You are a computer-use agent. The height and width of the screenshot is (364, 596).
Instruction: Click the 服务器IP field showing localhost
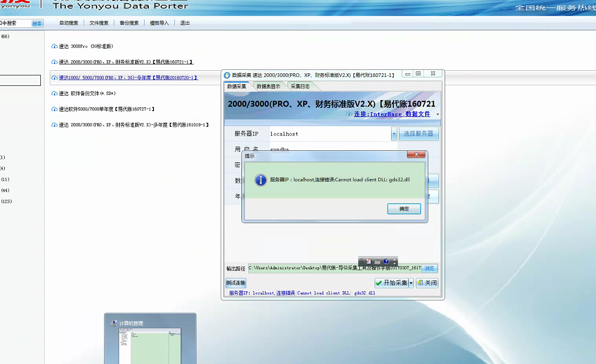tap(330, 134)
